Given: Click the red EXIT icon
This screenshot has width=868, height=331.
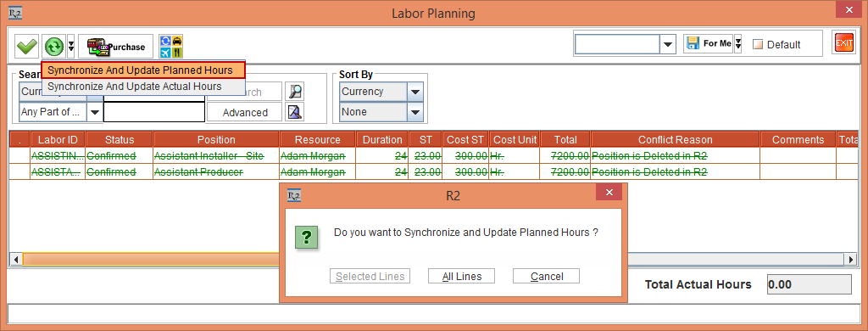Looking at the screenshot, I should click(x=844, y=43).
